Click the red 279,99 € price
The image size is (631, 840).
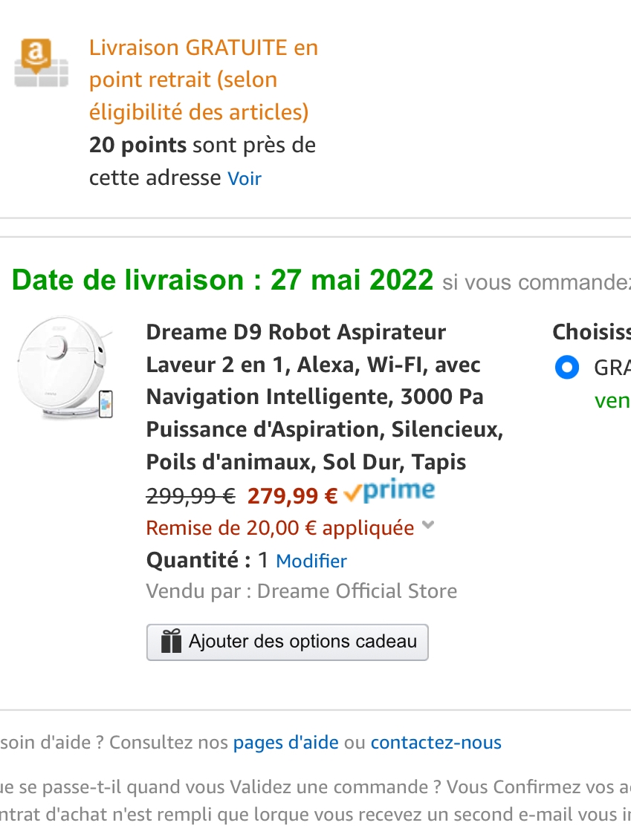[x=292, y=495]
